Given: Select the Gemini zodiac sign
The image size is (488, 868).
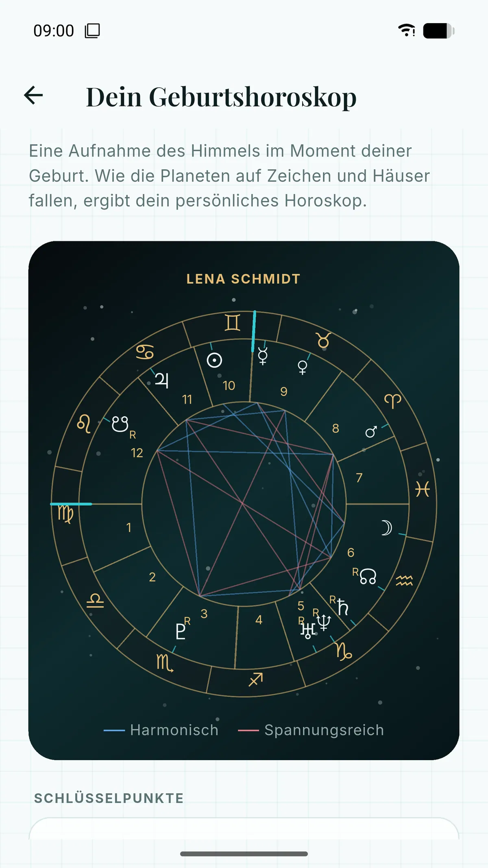Looking at the screenshot, I should pos(232,323).
